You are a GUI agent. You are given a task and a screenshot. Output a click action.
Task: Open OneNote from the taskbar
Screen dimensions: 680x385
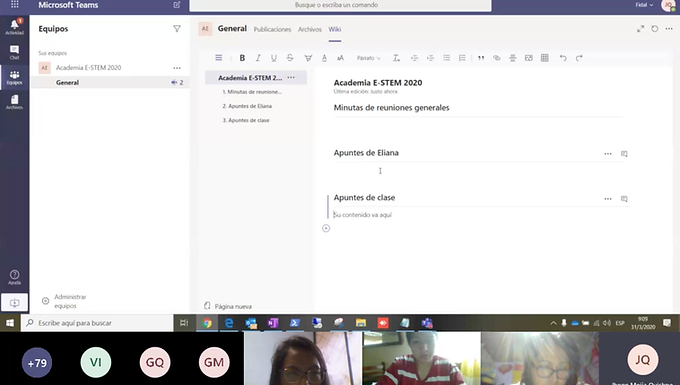pyautogui.click(x=273, y=323)
